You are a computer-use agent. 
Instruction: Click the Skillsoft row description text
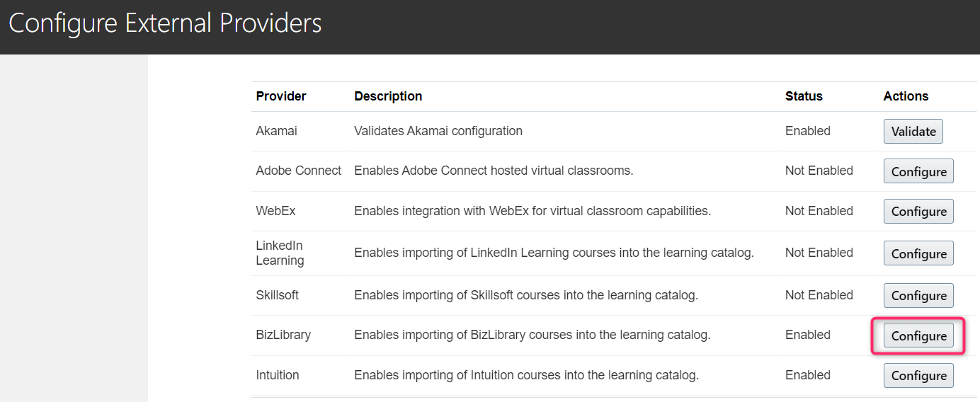[526, 295]
